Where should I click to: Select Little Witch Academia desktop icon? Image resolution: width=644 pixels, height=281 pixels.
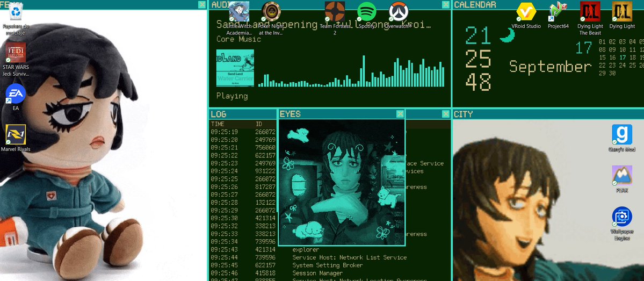point(239,18)
